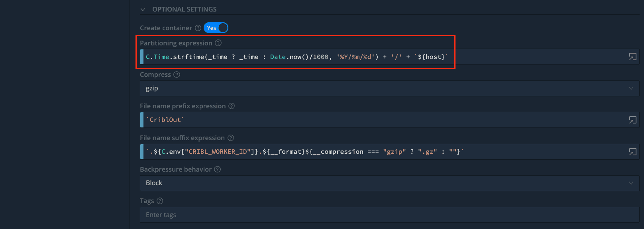Click inside the File name suffix expression field
Image resolution: width=644 pixels, height=229 pixels.
click(x=538, y=152)
